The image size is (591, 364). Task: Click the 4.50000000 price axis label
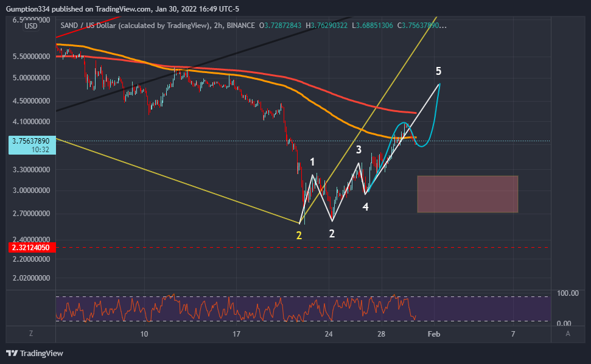[x=31, y=100]
